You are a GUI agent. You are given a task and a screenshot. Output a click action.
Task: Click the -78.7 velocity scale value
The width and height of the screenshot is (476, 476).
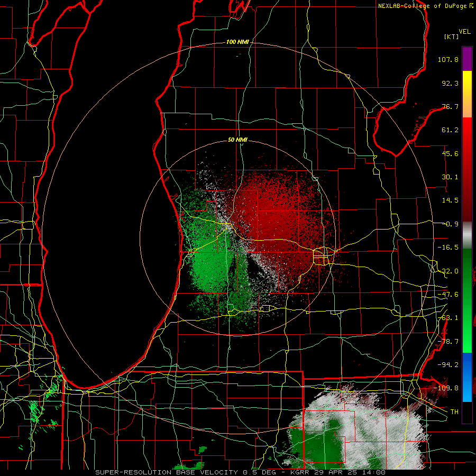click(x=448, y=342)
